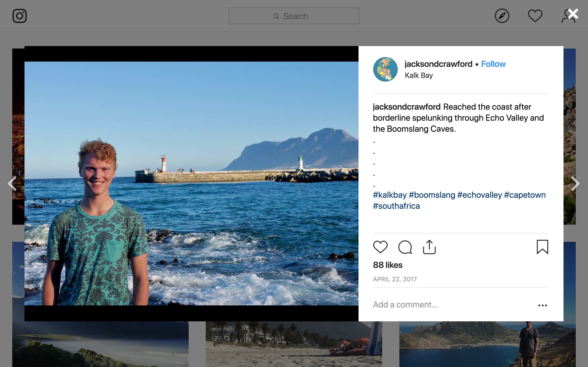Open the #kalkbay hashtag
Screen dimensions: 588x367
[x=390, y=195]
